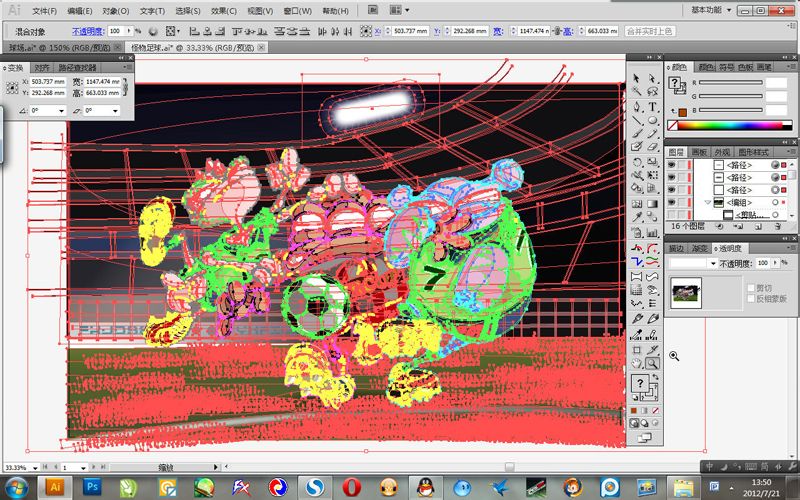Select the Rotate tool

[x=636, y=162]
